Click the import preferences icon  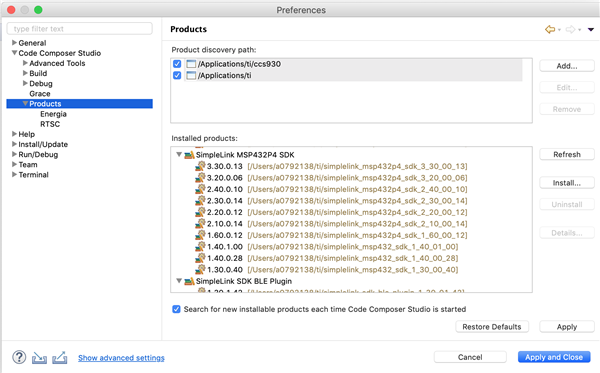pyautogui.click(x=39, y=358)
